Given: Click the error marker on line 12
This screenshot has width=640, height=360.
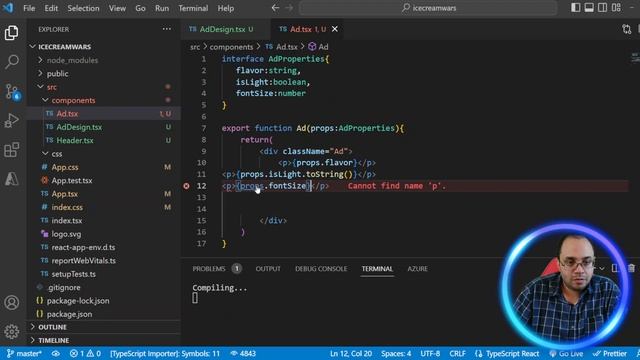Looking at the screenshot, I should 186,186.
